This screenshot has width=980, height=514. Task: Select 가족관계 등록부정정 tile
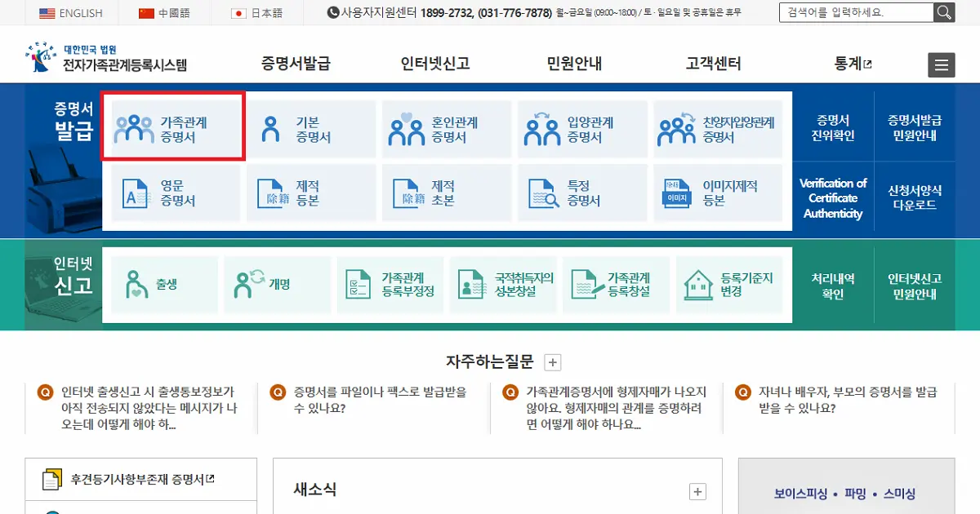point(390,284)
